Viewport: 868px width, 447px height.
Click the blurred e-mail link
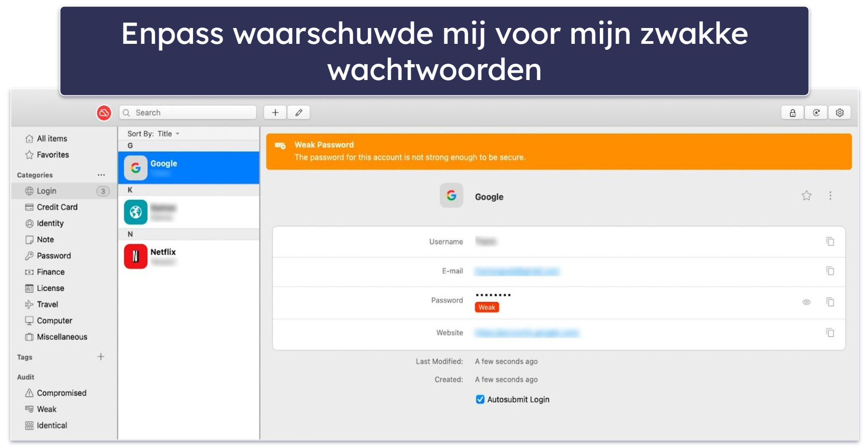coord(517,271)
